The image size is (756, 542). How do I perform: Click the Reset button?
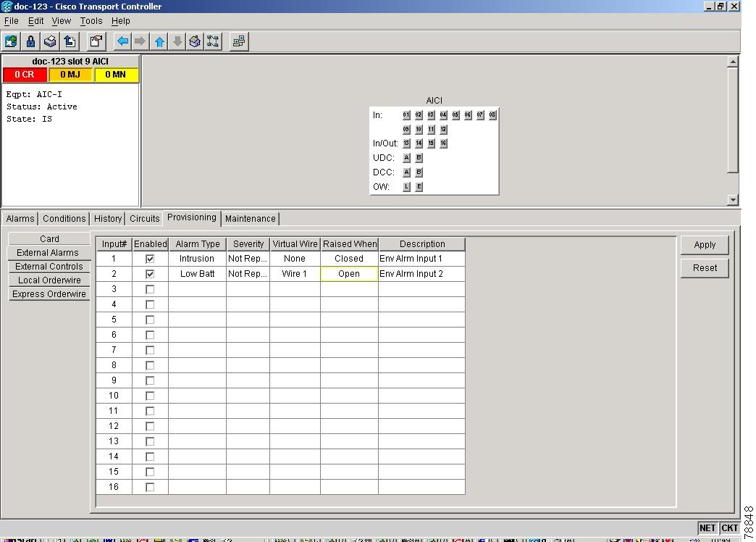click(705, 268)
